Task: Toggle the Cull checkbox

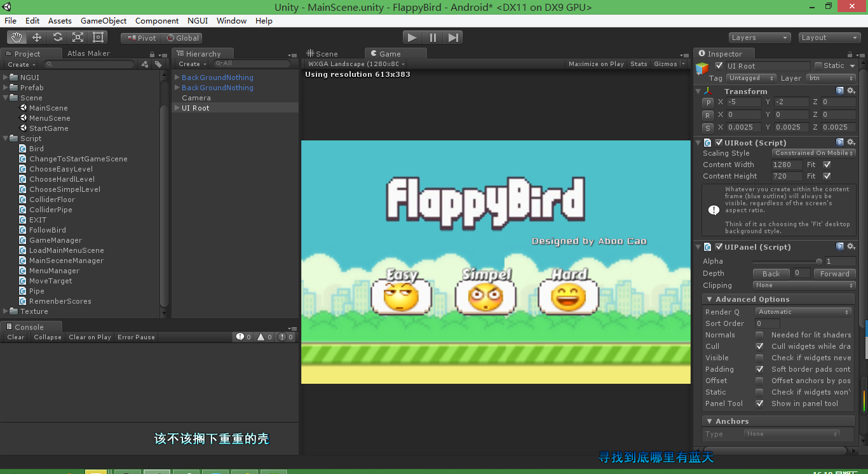Action: point(759,346)
